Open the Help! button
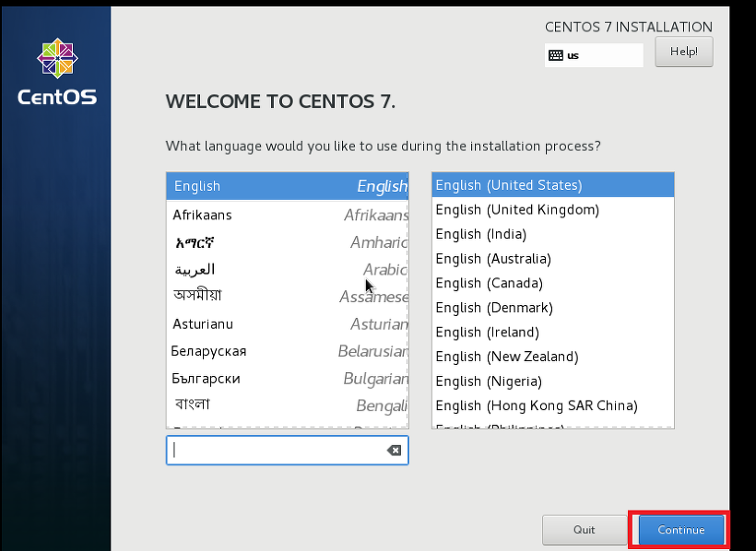This screenshot has width=756, height=551. (684, 52)
